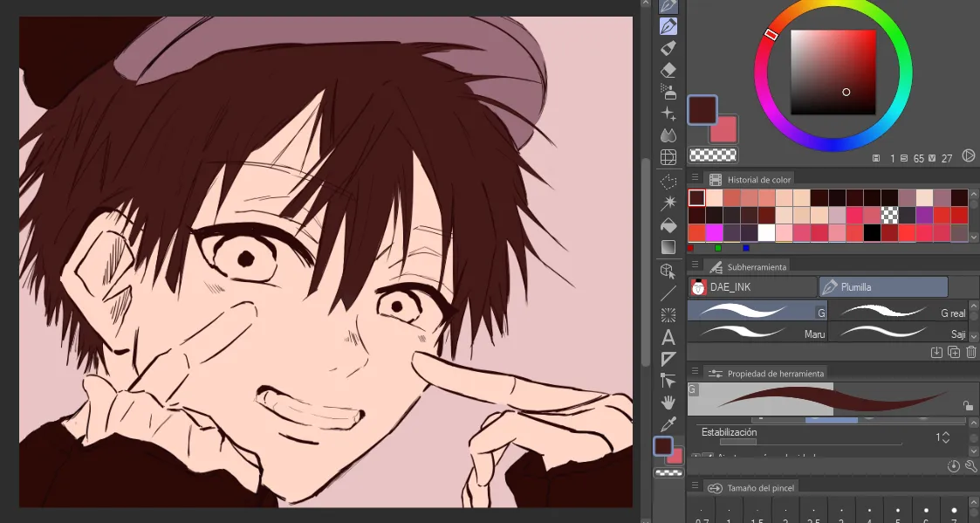980x523 pixels.
Task: Choose the Maru pen sub tool
Action: click(757, 332)
